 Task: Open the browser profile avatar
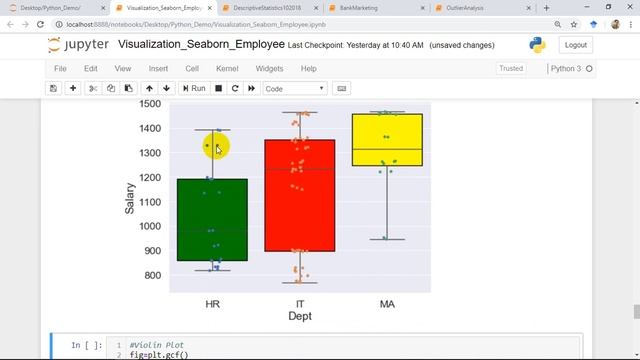[616, 24]
